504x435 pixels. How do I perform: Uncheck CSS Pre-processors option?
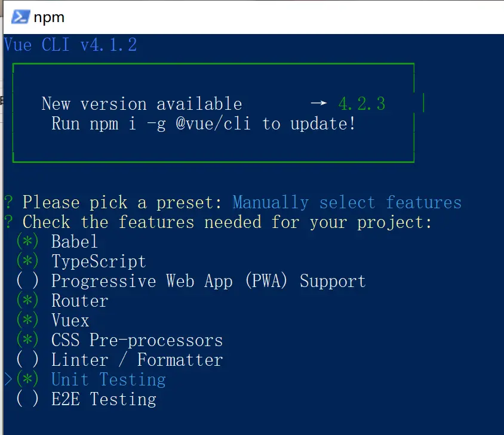tap(27, 340)
